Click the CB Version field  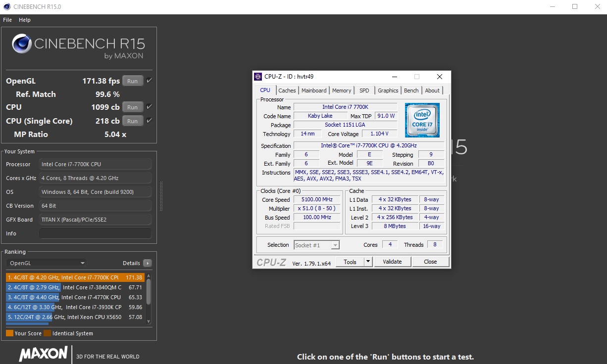95,206
